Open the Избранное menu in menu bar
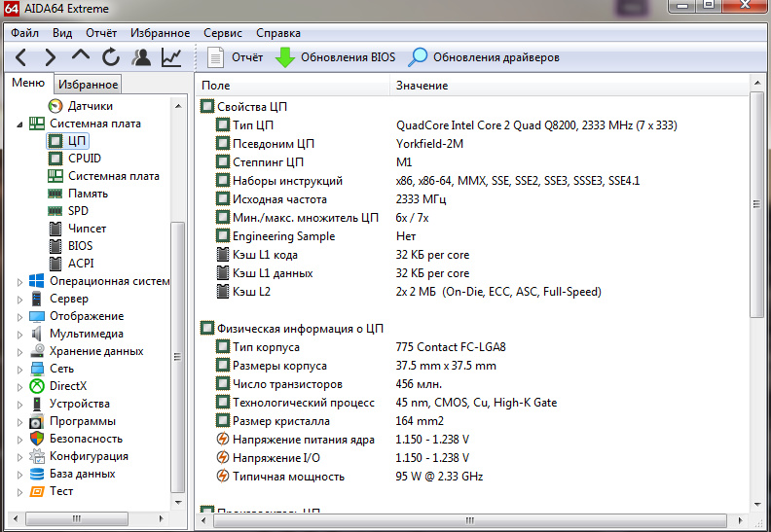This screenshot has width=771, height=532. [x=161, y=33]
